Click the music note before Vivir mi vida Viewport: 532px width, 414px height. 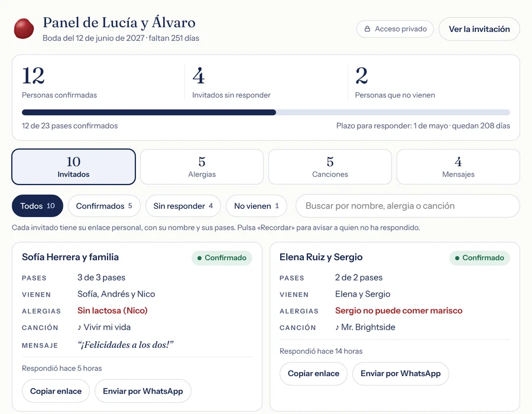tap(79, 328)
